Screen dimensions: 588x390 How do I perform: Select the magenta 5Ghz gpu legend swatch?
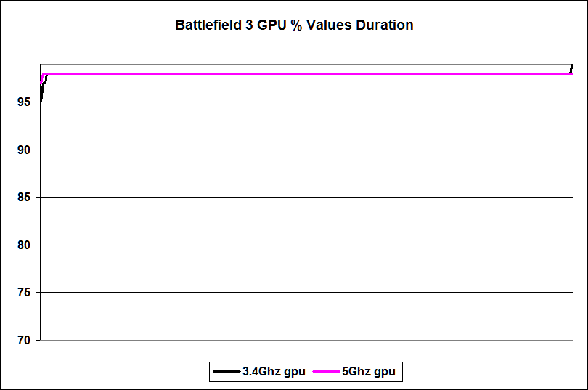coord(326,372)
